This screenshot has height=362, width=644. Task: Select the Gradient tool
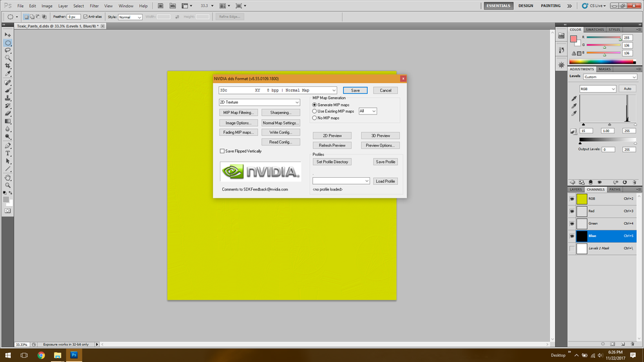(x=8, y=122)
